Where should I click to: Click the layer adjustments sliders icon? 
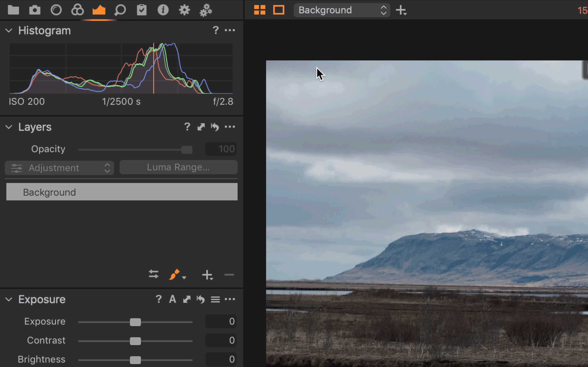154,274
